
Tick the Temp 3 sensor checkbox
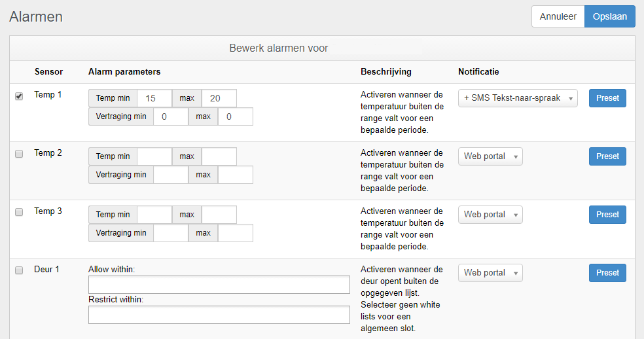19,212
